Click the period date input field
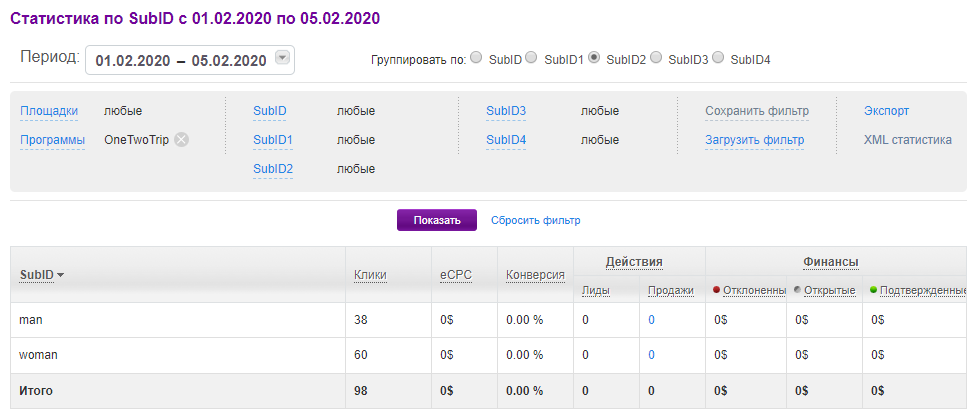 click(x=180, y=60)
